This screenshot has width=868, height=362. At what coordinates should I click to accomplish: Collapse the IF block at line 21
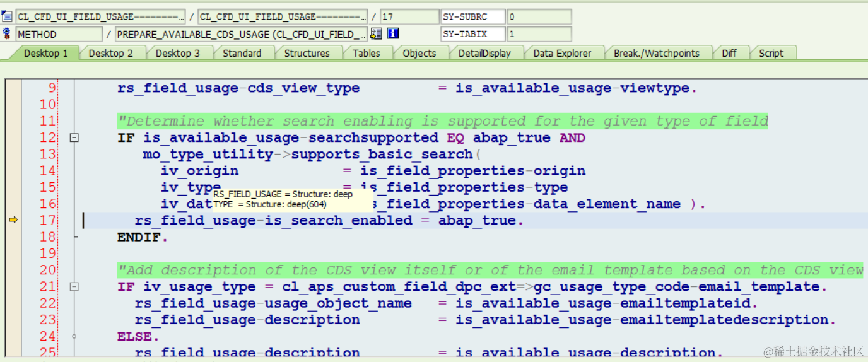click(x=74, y=287)
